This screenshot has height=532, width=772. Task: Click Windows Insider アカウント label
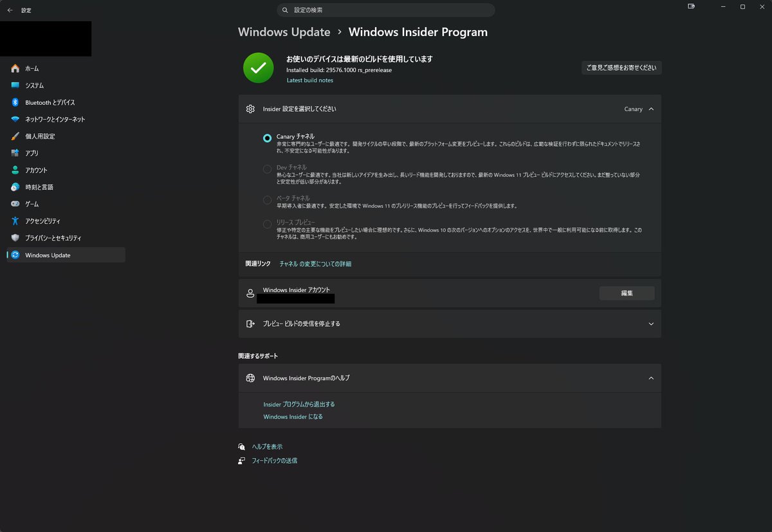(297, 290)
